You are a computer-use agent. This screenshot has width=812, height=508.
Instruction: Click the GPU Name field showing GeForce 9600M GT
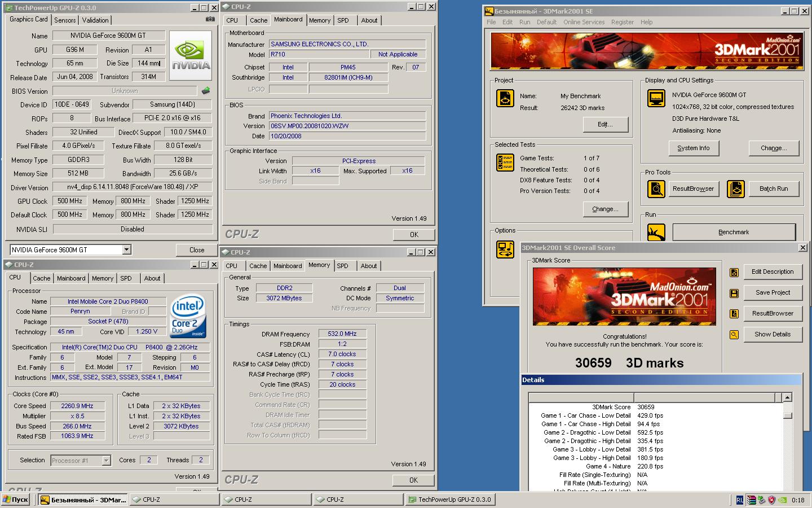(x=109, y=36)
